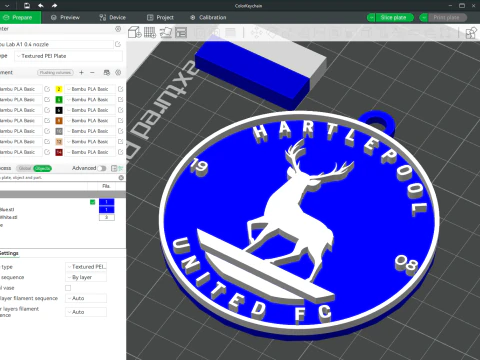Expand the Slice plate dropdown arrow
This screenshot has height=360, width=480.
coord(371,17)
